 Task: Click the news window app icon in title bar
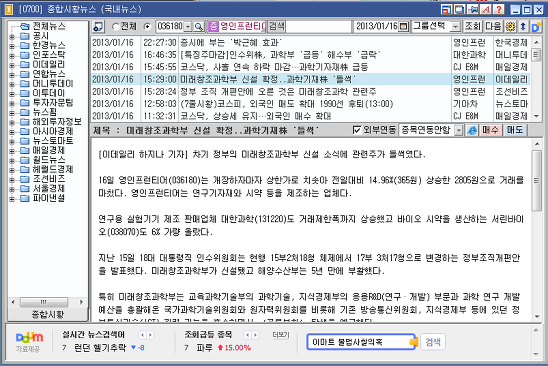(9, 9)
